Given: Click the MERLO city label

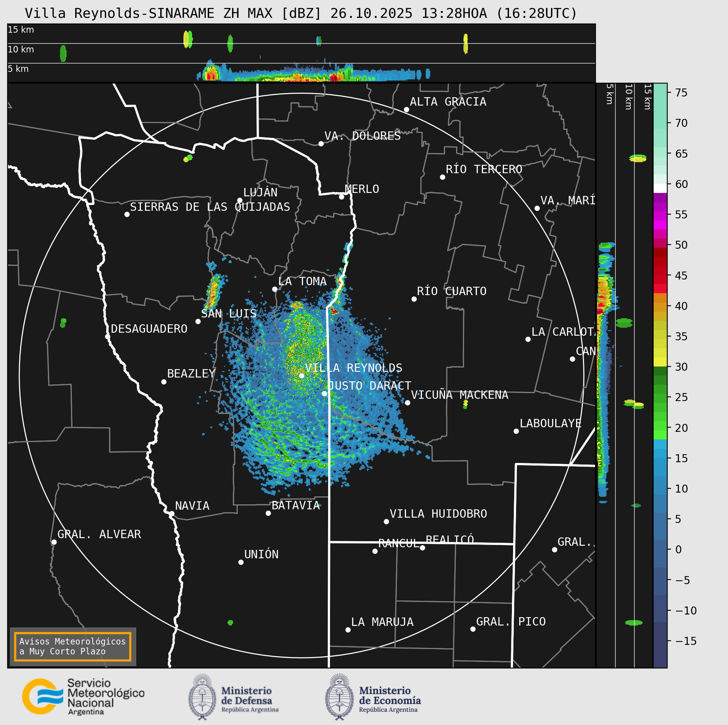Looking at the screenshot, I should 362,189.
